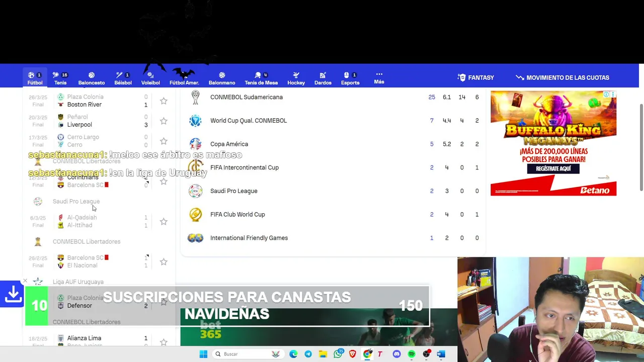The height and width of the screenshot is (362, 644).
Task: Open the FIFA Intercontinental Cup row
Action: point(333,167)
